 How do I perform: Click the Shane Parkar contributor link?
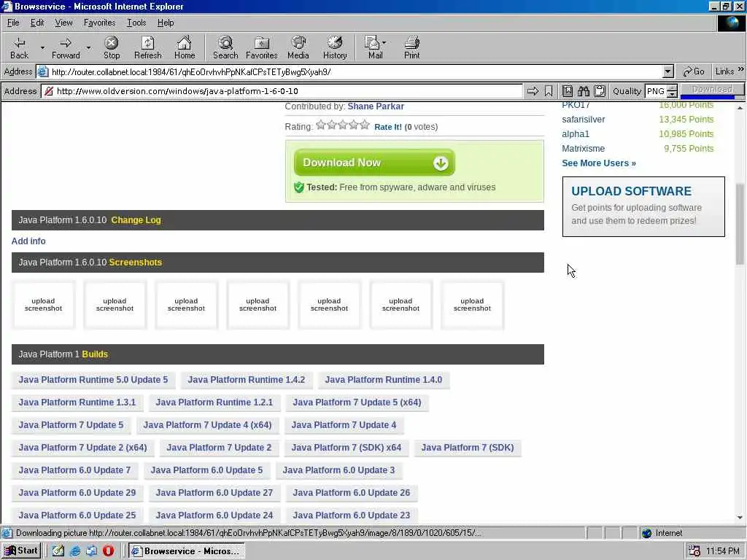(376, 106)
